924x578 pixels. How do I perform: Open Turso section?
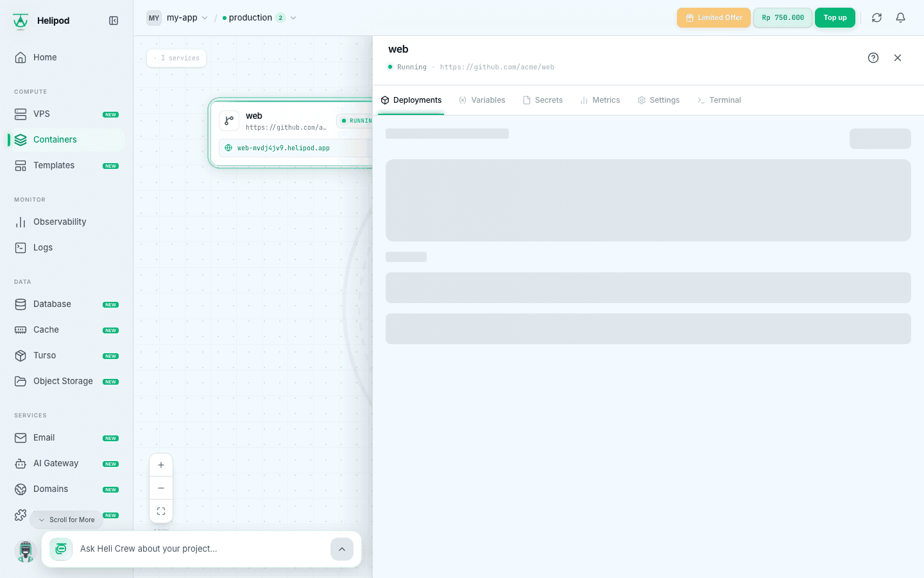coord(66,355)
